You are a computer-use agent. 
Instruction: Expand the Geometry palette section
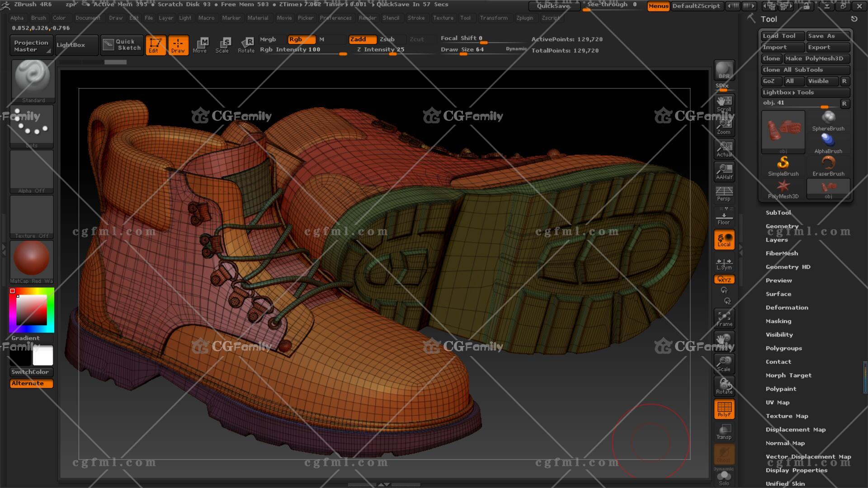(x=782, y=226)
